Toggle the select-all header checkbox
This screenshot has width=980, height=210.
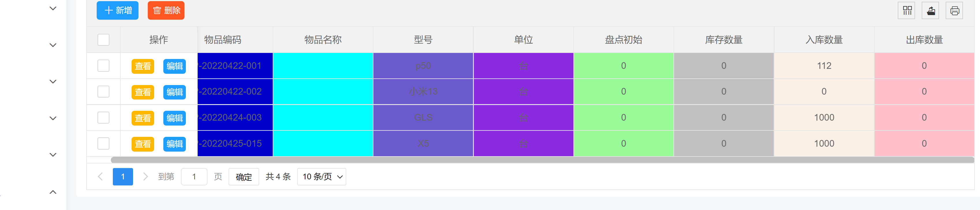pyautogui.click(x=104, y=40)
